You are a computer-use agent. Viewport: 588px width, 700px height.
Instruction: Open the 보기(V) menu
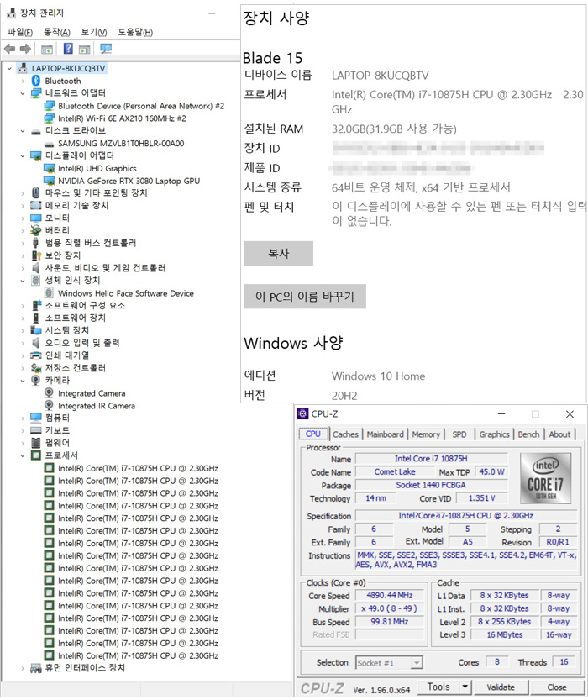click(x=94, y=32)
